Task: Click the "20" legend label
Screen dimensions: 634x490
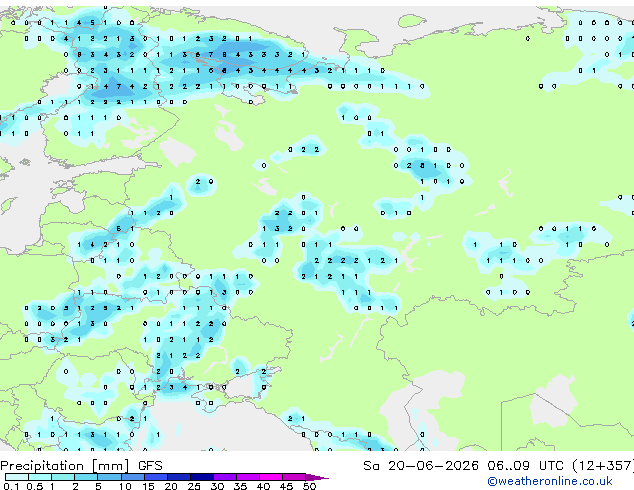Action: coord(171,486)
